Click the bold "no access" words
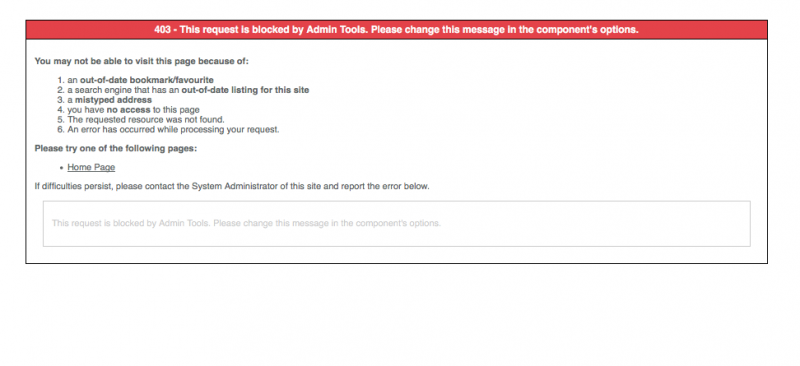Image resolution: width=800 pixels, height=366 pixels. 128,110
